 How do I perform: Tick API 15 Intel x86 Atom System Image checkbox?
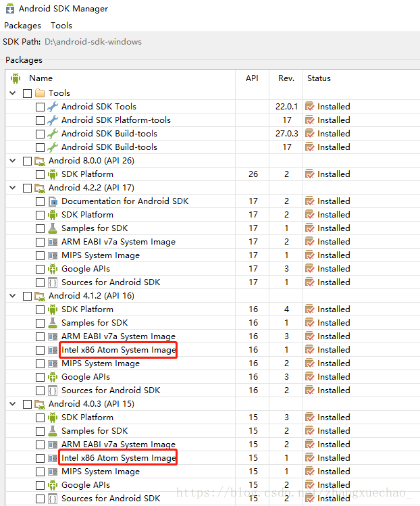tap(41, 459)
